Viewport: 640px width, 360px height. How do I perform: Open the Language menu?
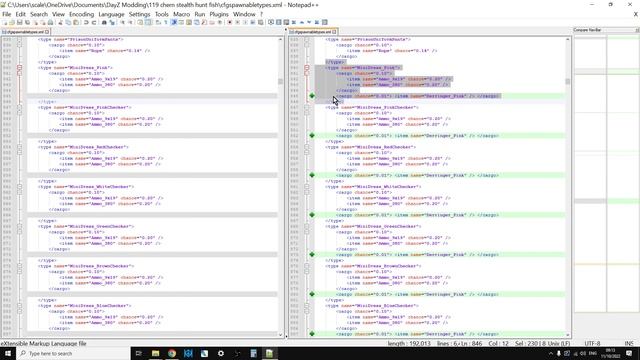pyautogui.click(x=111, y=14)
